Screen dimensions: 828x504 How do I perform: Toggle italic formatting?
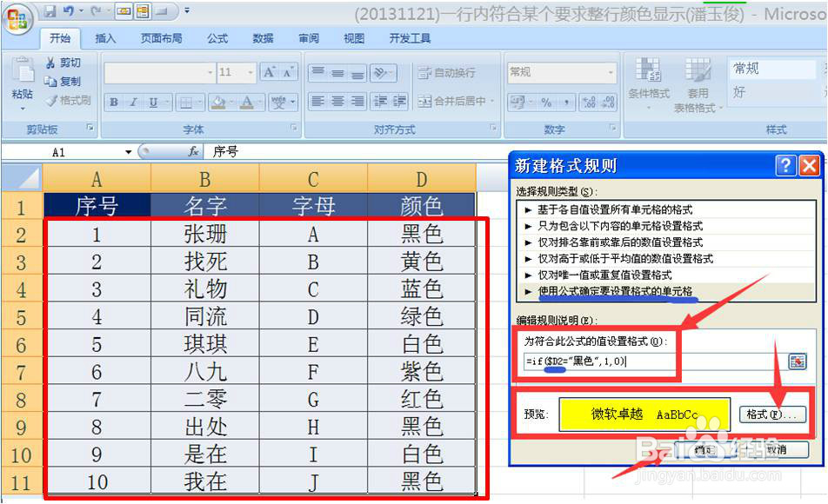pos(132,102)
